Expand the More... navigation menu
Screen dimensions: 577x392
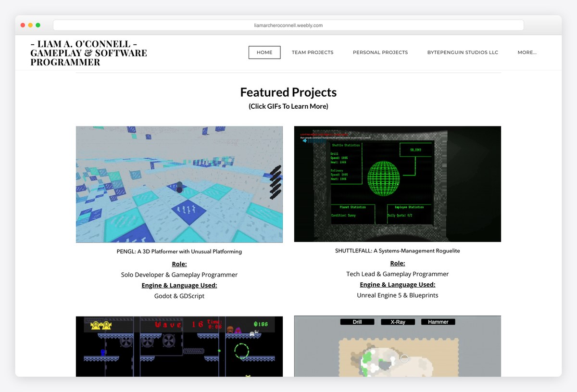527,52
